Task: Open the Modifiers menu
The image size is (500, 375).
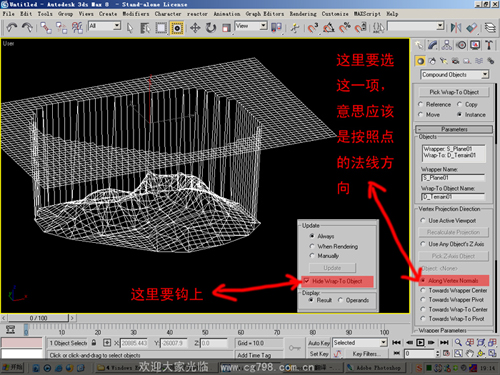Action: (x=136, y=14)
